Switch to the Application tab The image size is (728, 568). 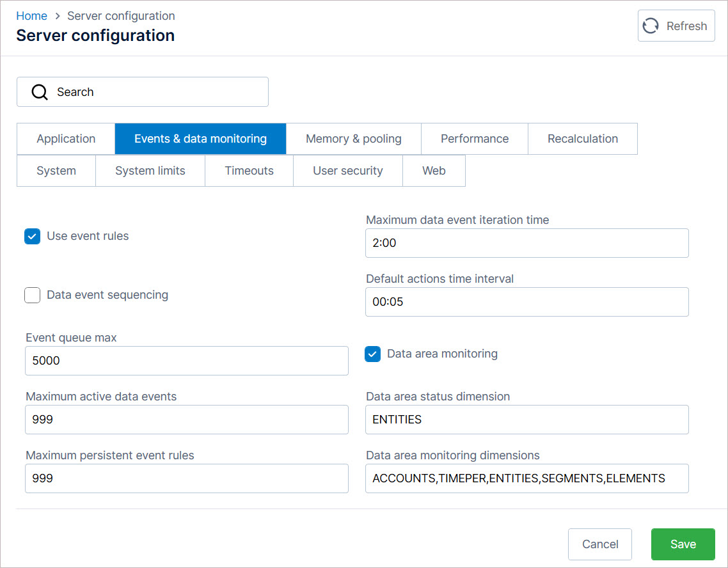pyautogui.click(x=65, y=138)
